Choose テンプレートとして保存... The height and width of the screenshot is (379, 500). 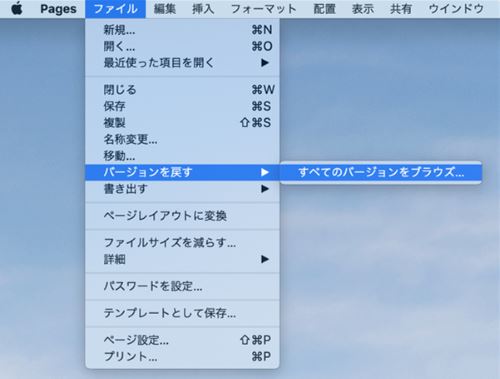click(x=182, y=313)
